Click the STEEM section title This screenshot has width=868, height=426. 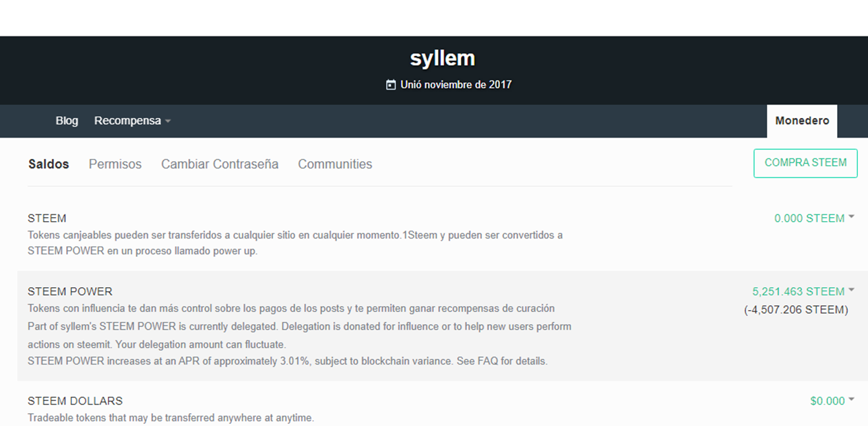click(x=47, y=218)
